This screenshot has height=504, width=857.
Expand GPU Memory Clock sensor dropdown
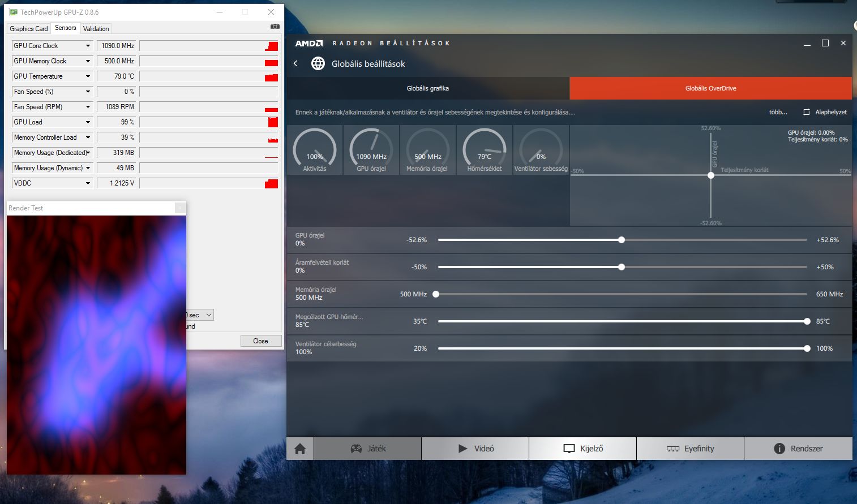point(88,61)
